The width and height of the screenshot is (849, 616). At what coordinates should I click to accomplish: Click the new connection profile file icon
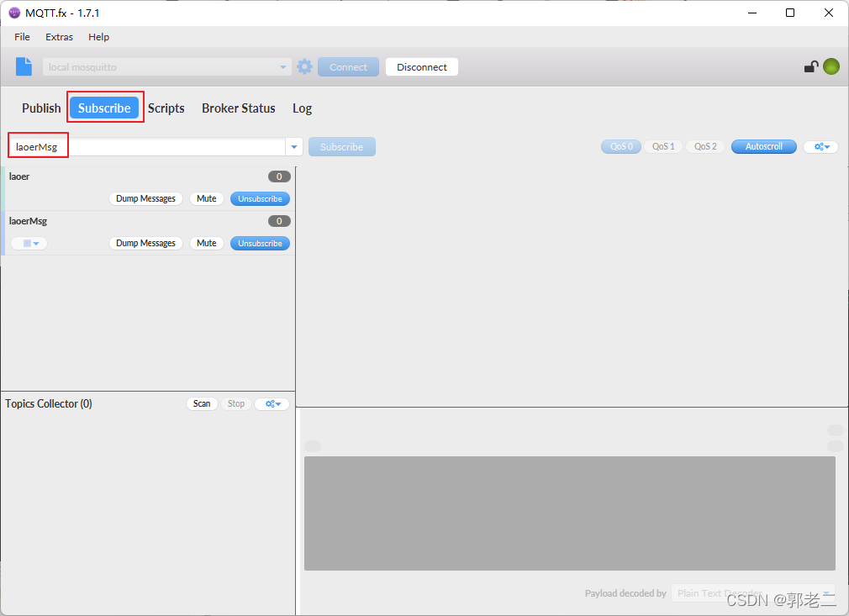(24, 66)
